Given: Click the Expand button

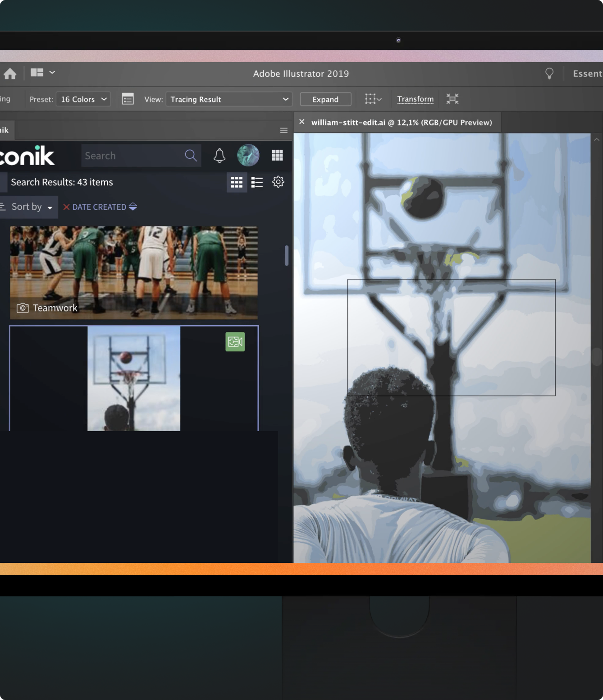Looking at the screenshot, I should [x=325, y=99].
